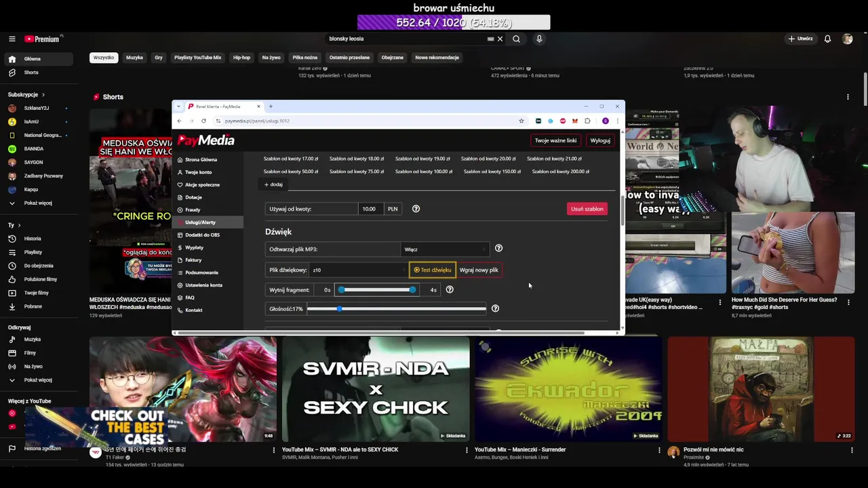
Task: Open options for How Much Did She Deserve short
Action: 848,302
